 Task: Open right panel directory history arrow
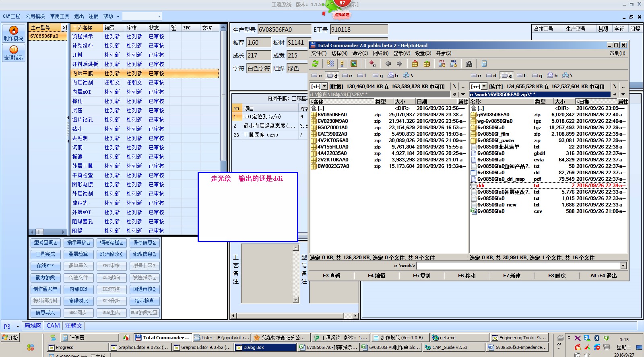[x=623, y=95]
